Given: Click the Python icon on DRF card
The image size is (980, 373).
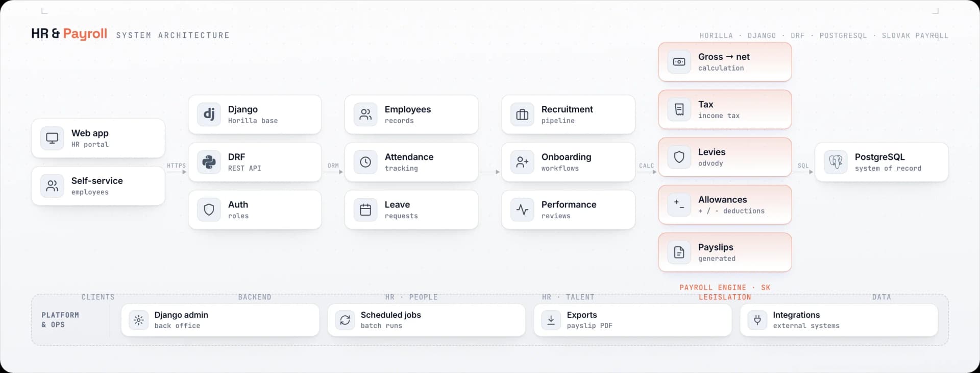Looking at the screenshot, I should click(209, 162).
